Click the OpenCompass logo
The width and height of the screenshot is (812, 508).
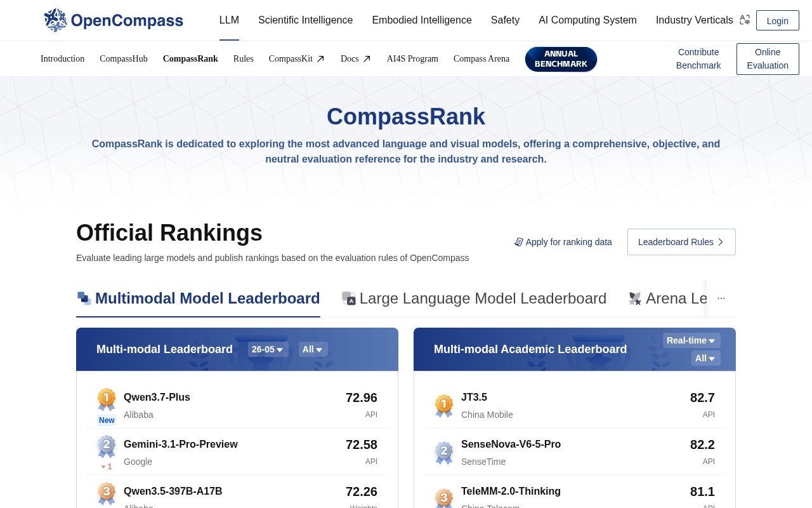click(114, 20)
